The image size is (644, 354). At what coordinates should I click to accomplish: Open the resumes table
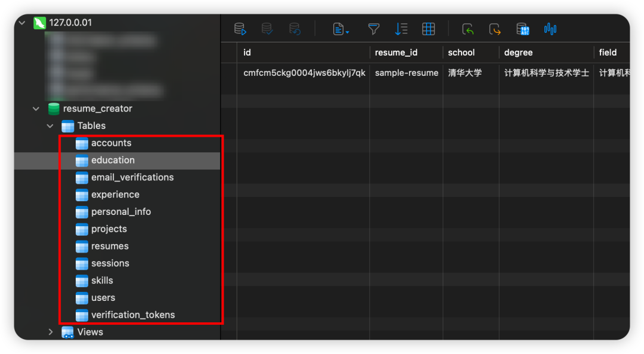pyautogui.click(x=110, y=247)
